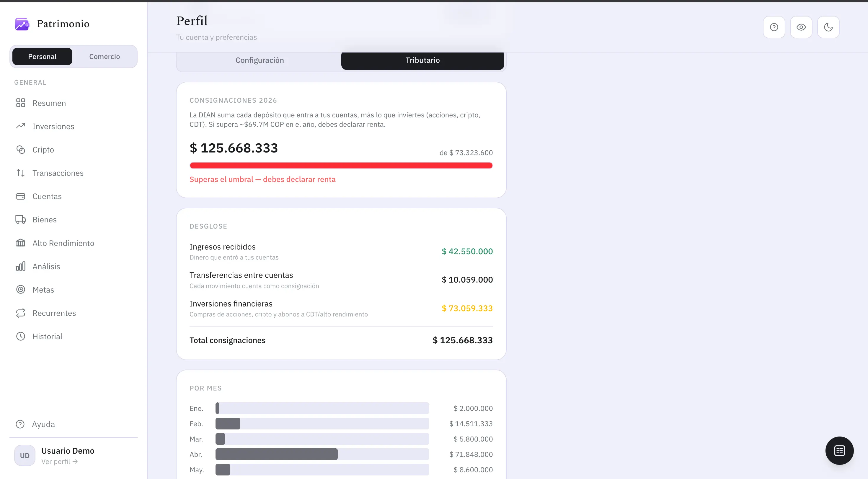Open Cuentas via its card icon
868x479 pixels.
pyautogui.click(x=21, y=196)
